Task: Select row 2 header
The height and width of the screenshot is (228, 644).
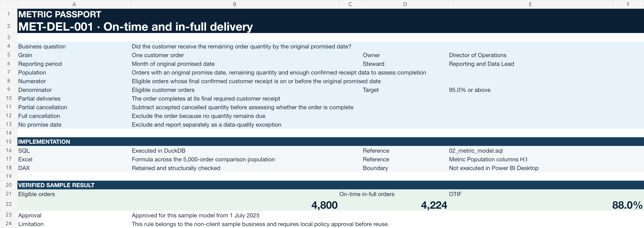Action: point(8,26)
